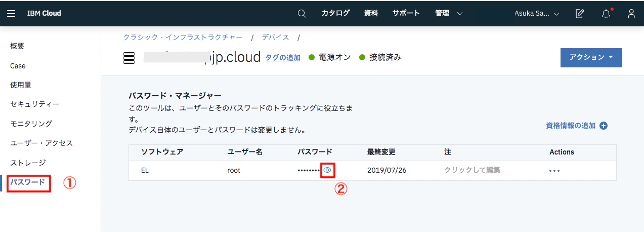The height and width of the screenshot is (232, 644).
Task: Follow the デバイス breadcrumb link
Action: click(x=276, y=37)
